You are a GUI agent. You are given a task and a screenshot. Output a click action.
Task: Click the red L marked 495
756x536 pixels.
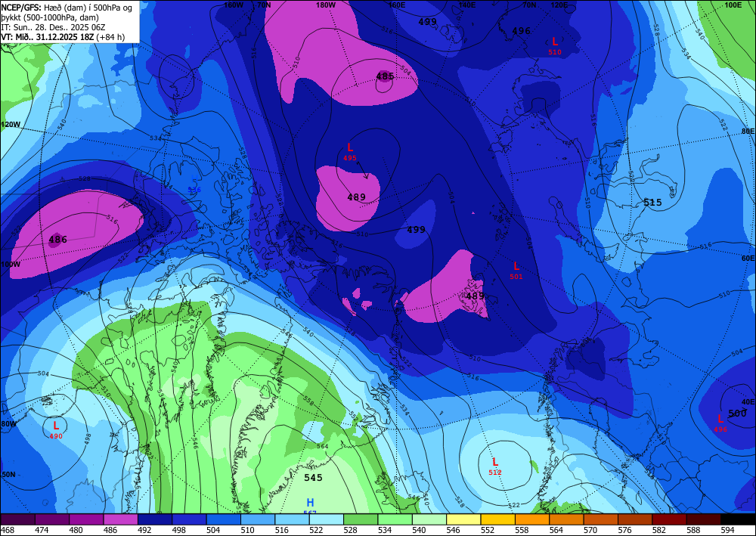(x=350, y=148)
